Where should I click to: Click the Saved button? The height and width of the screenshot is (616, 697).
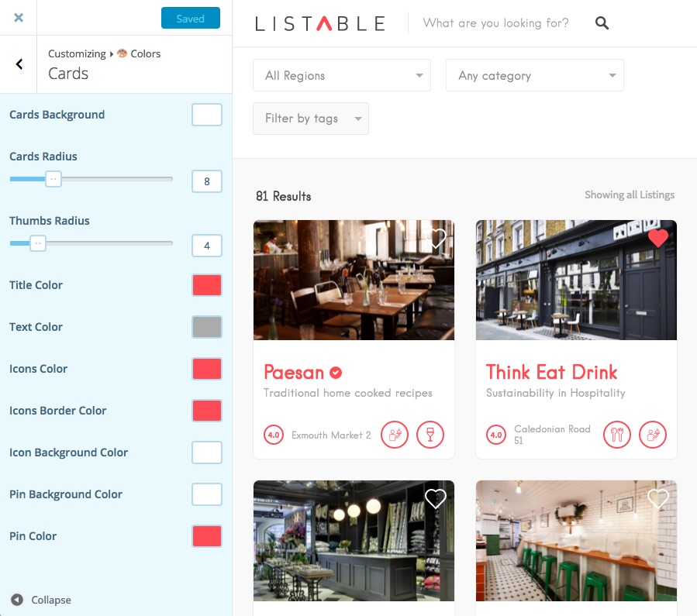190,19
